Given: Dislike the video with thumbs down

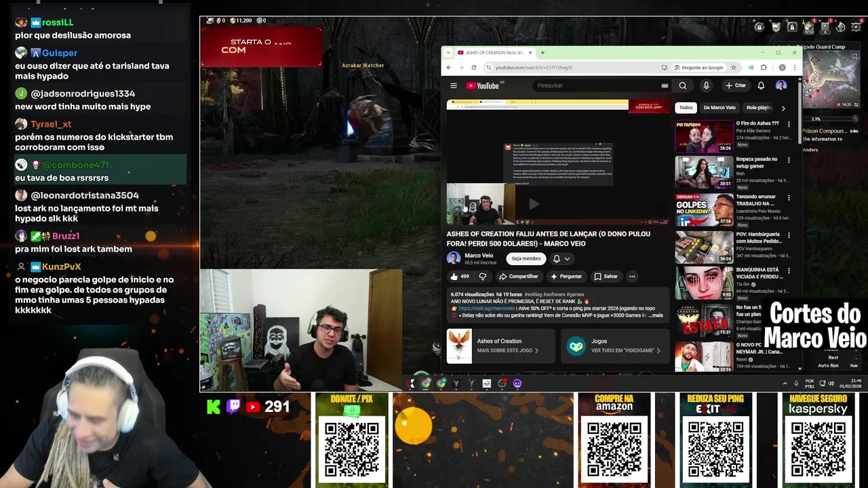Looking at the screenshot, I should (483, 277).
